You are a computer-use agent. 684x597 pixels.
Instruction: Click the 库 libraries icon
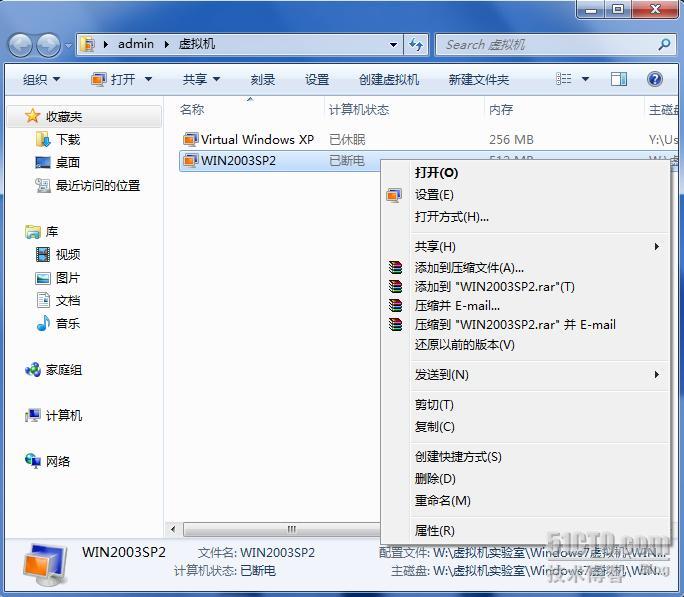[x=33, y=232]
